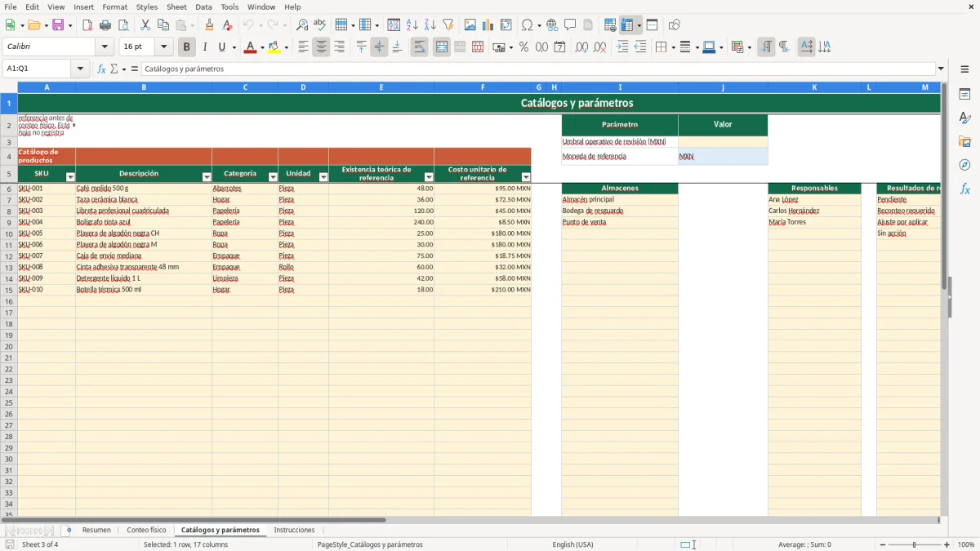This screenshot has width=980, height=551.
Task: Open the Format menu
Action: pyautogui.click(x=114, y=7)
